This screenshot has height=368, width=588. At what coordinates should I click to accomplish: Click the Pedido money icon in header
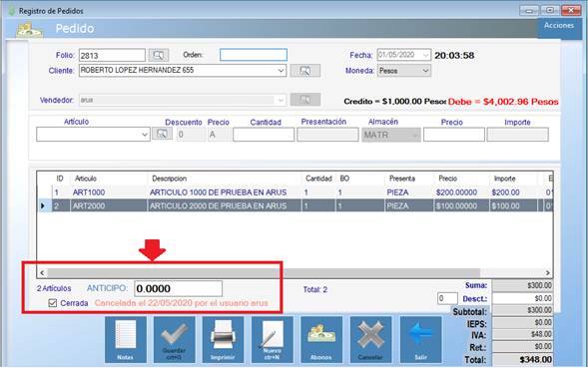tap(29, 30)
